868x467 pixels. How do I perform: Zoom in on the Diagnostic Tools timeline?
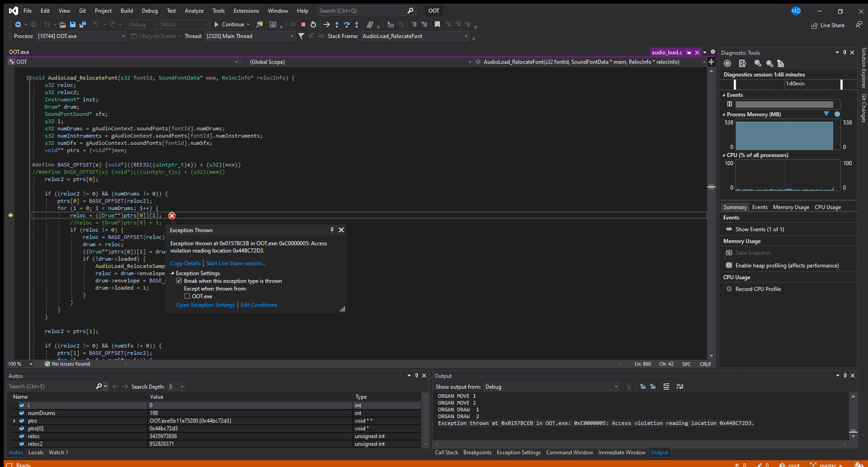coord(758,63)
